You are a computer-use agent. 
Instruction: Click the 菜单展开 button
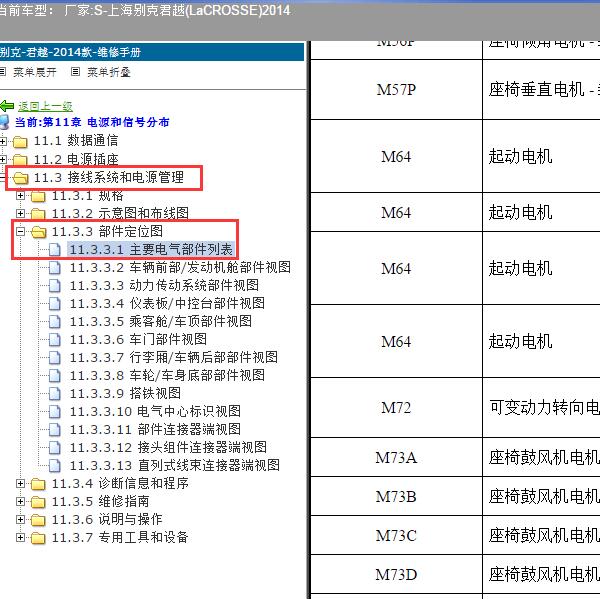click(35, 72)
